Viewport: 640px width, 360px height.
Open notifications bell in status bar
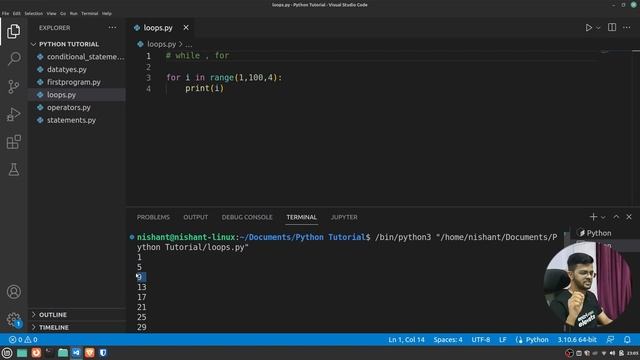(627, 340)
